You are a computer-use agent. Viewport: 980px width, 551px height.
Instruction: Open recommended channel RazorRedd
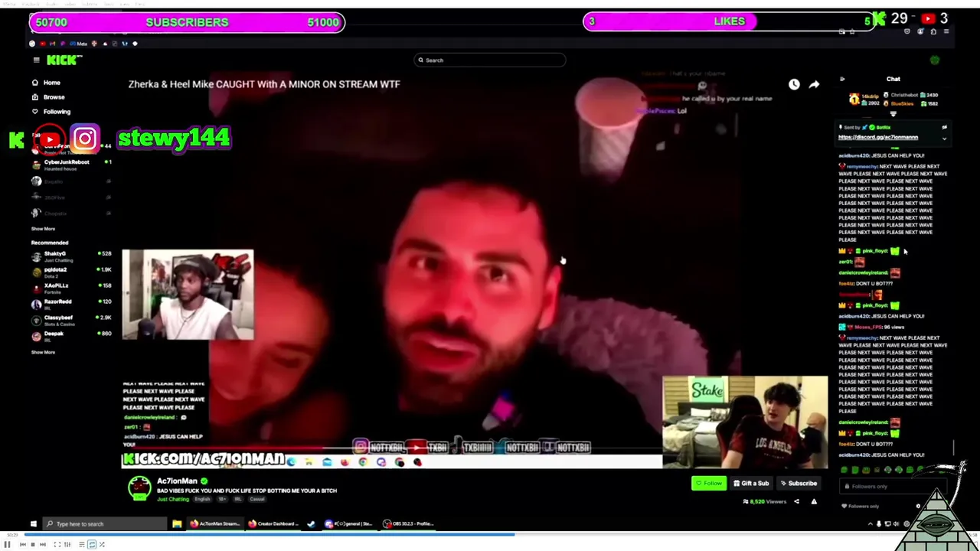pos(72,304)
